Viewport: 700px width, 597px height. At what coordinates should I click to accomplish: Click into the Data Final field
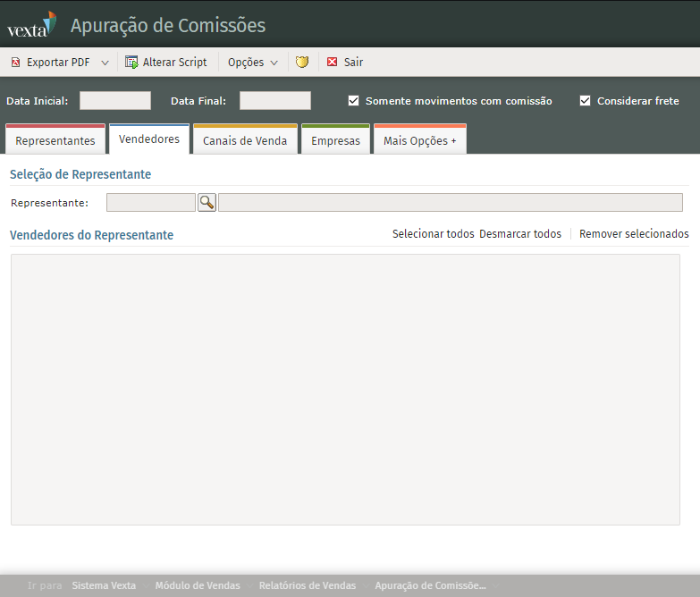point(275,101)
